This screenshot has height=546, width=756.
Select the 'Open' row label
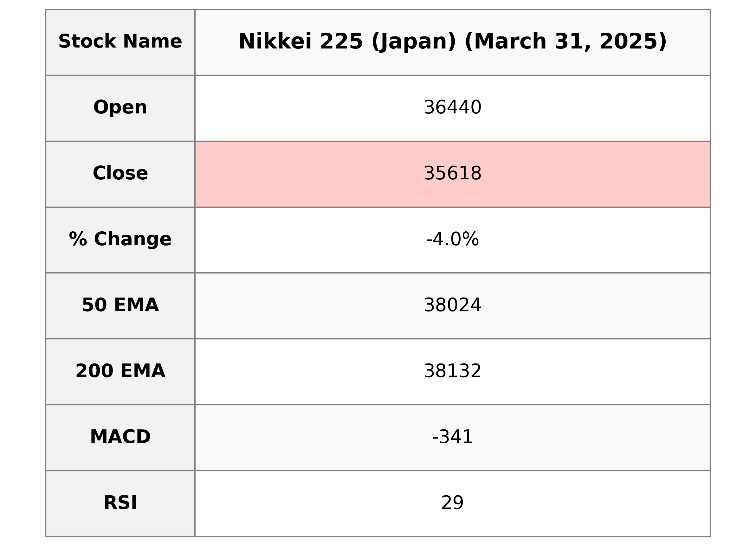click(x=120, y=108)
